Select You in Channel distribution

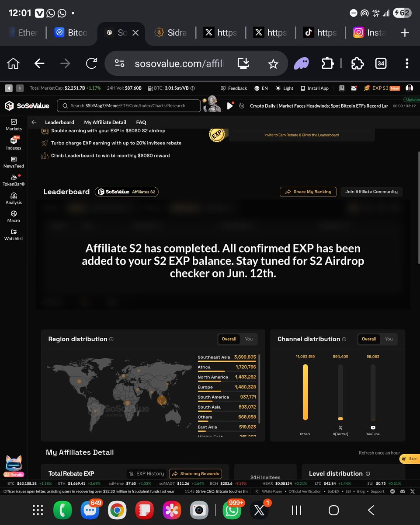click(x=389, y=339)
